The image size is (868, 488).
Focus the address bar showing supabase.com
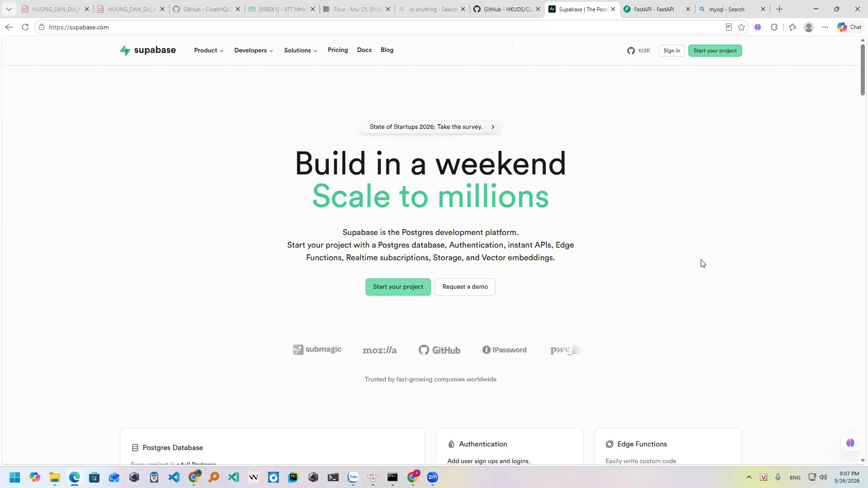tap(380, 27)
